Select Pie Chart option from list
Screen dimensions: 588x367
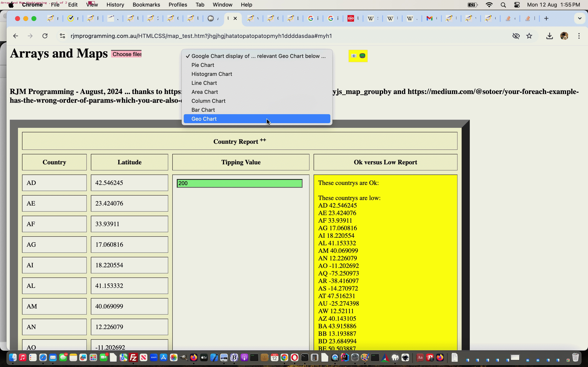(x=203, y=65)
